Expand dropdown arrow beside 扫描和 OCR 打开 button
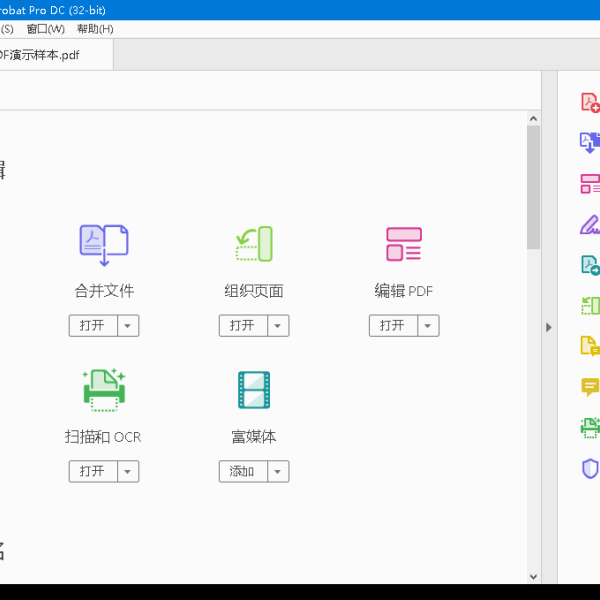The height and width of the screenshot is (600, 600). click(x=129, y=471)
